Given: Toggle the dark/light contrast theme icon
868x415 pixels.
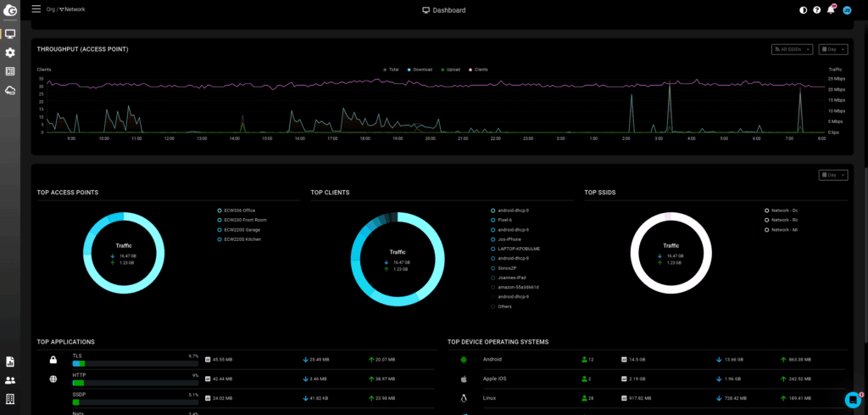Looking at the screenshot, I should point(804,9).
